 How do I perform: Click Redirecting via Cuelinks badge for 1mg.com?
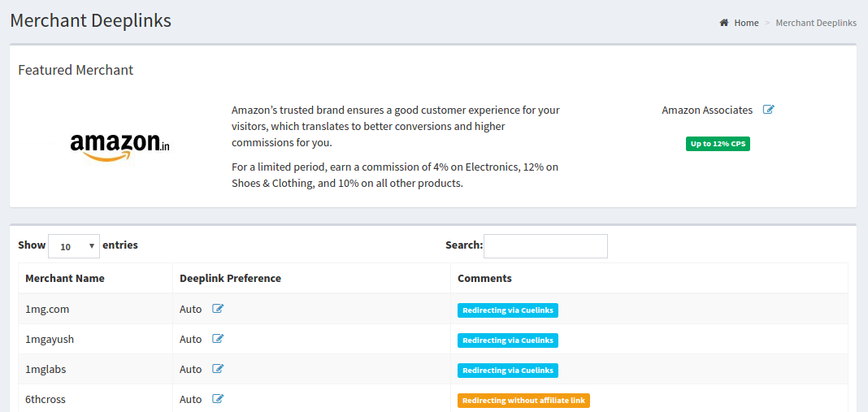508,310
